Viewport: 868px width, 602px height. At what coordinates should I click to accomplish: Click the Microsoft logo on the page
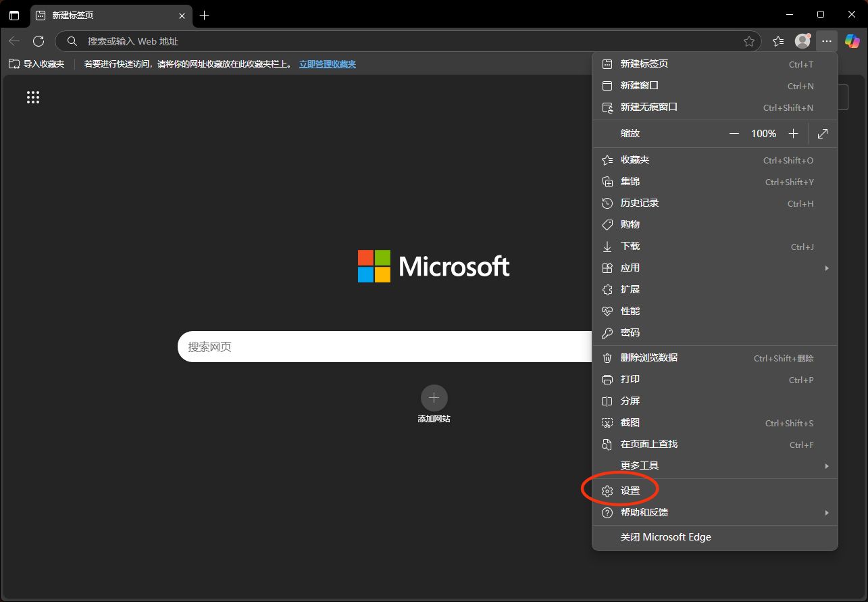434,266
